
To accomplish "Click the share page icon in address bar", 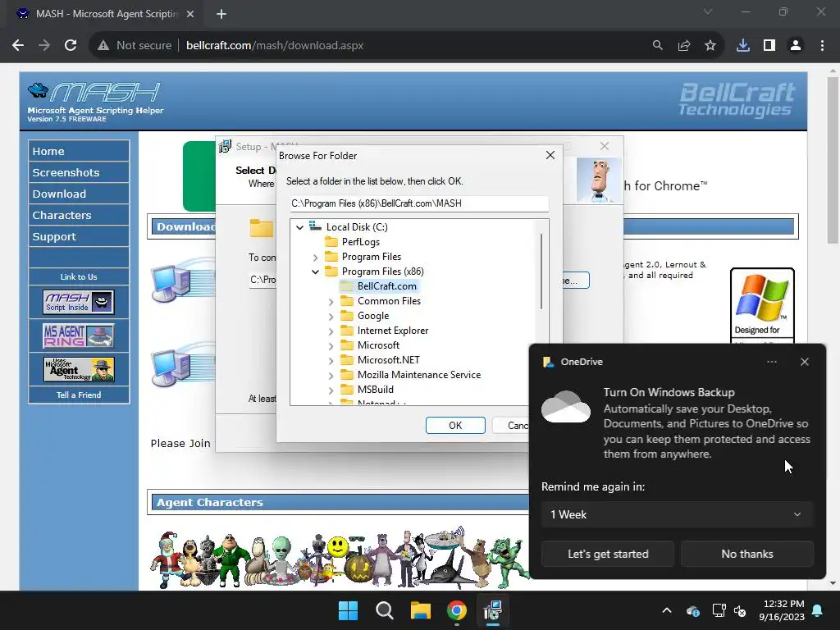I will tap(684, 46).
